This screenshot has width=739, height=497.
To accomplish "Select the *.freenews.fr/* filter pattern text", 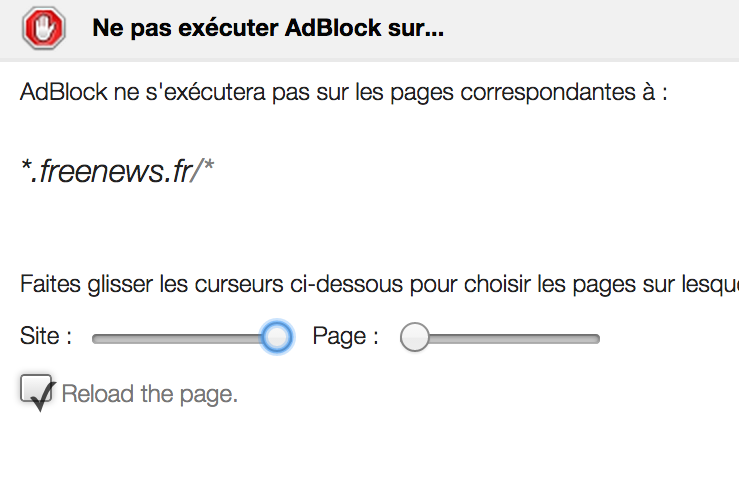I will pos(117,171).
